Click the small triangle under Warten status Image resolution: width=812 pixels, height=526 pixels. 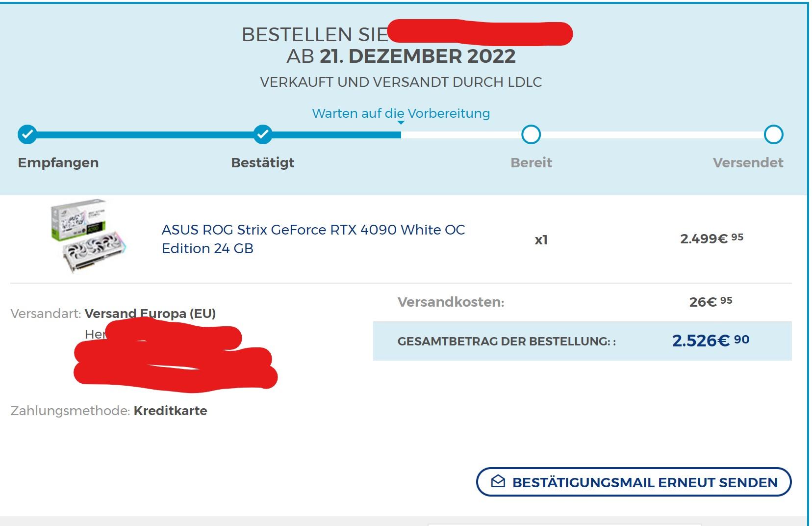click(x=401, y=123)
